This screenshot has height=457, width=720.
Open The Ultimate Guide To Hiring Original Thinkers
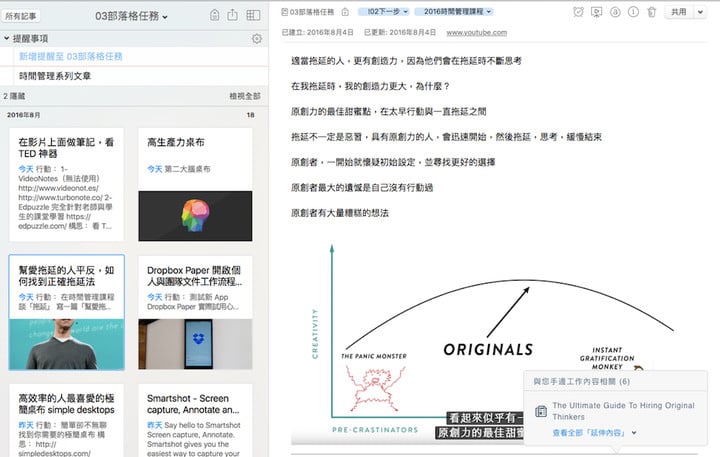coord(623,411)
